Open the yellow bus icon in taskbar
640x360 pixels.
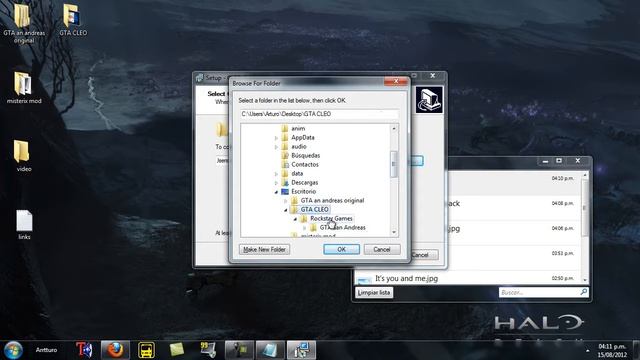tap(146, 350)
